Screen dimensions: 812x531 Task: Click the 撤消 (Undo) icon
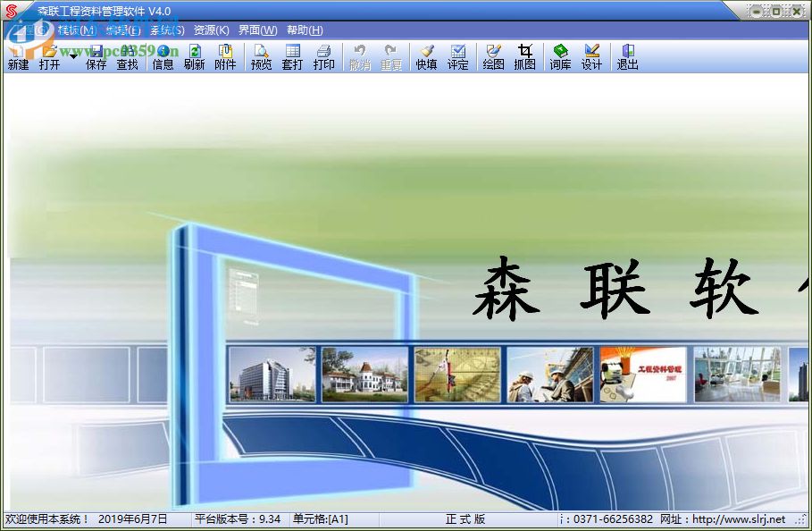coord(360,57)
